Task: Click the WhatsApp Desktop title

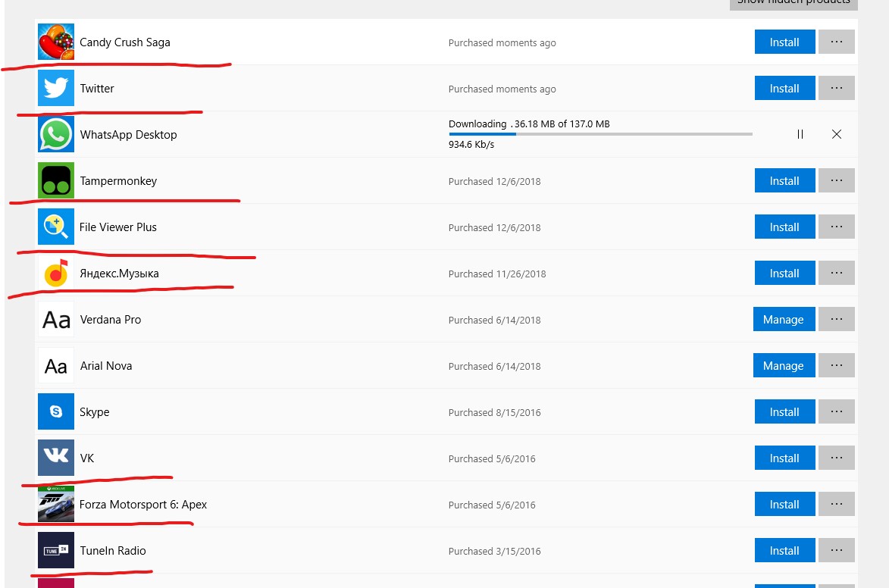Action: (x=128, y=135)
